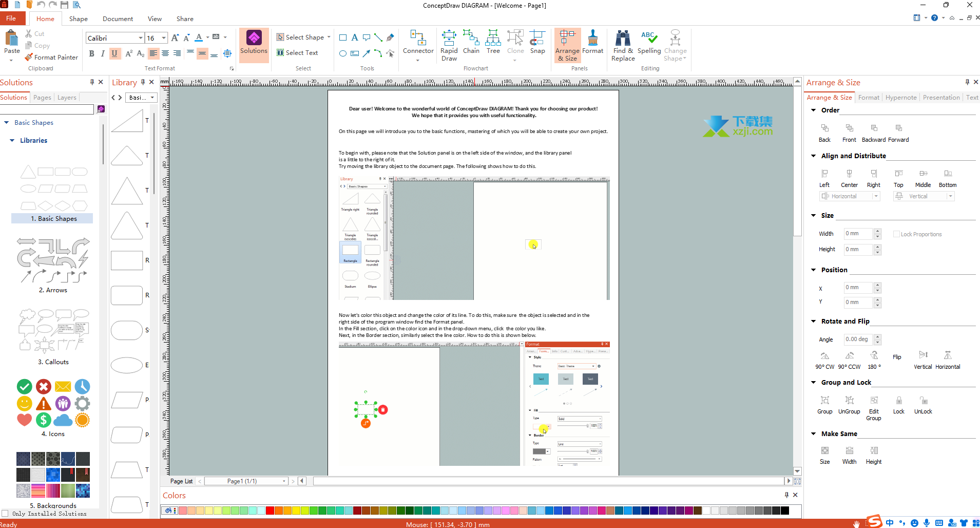Viewport: 980px width, 528px height.
Task: Open the Solutions panel button in ribbon
Action: coord(254,45)
